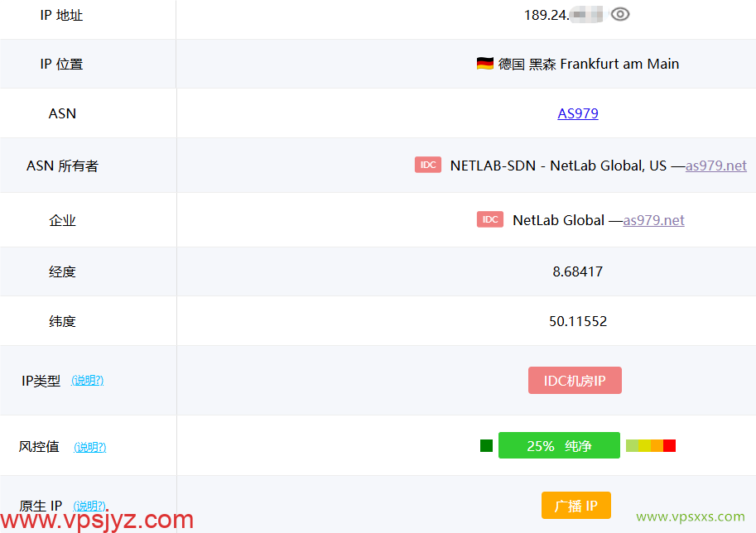Click the light green risk level swatch

[x=632, y=446]
